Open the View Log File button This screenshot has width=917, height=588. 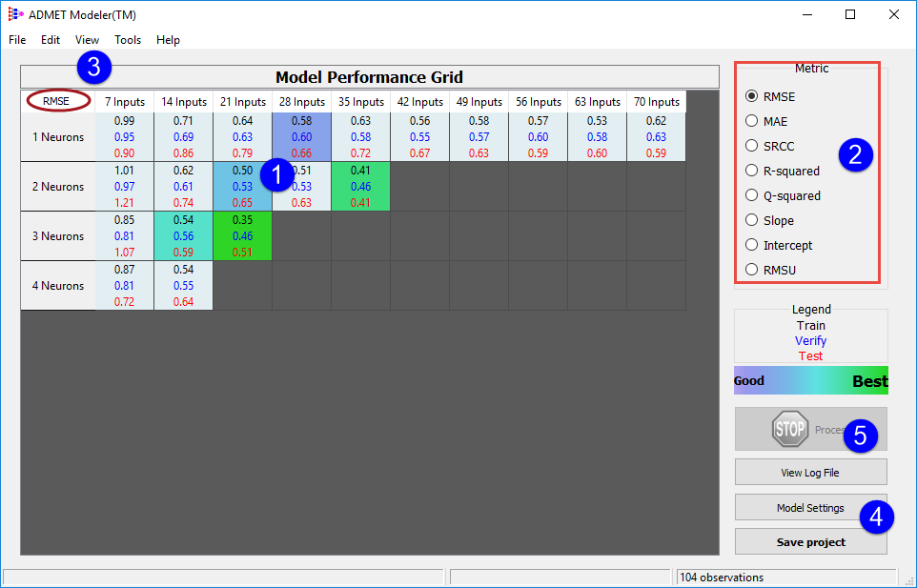[810, 473]
